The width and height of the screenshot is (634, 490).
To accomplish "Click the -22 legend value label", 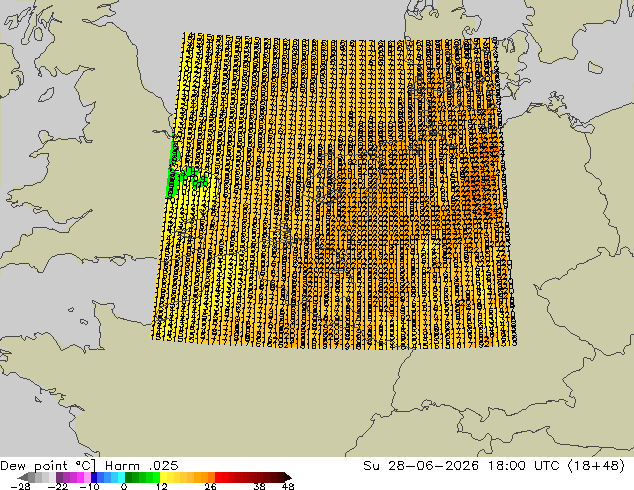I will [58, 486].
